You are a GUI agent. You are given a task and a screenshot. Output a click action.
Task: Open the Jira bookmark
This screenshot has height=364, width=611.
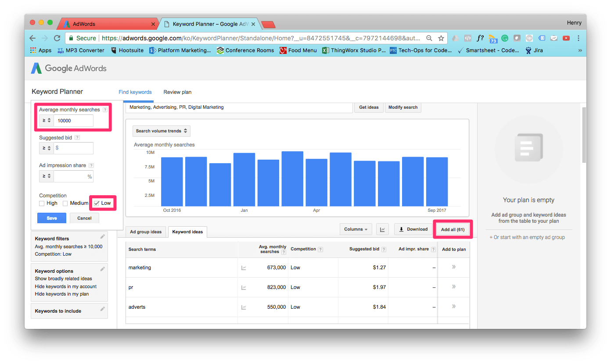tap(534, 50)
